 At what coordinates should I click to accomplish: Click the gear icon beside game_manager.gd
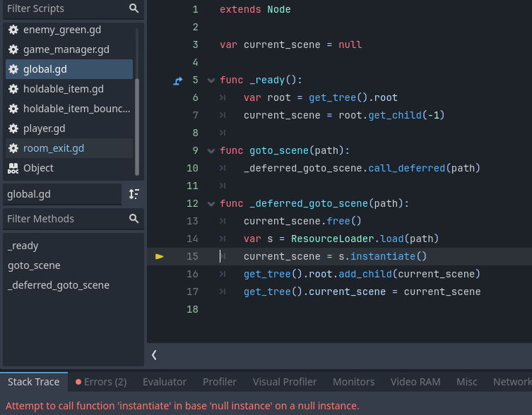click(x=13, y=49)
